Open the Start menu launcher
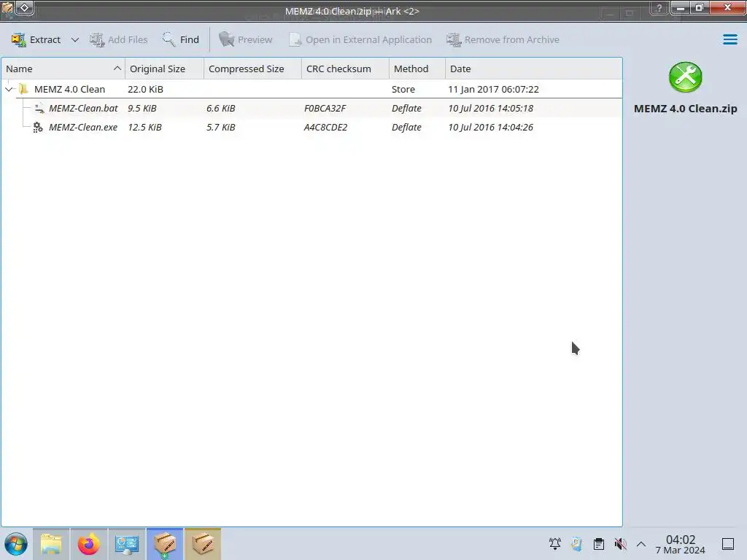The image size is (747, 560). pos(16,544)
